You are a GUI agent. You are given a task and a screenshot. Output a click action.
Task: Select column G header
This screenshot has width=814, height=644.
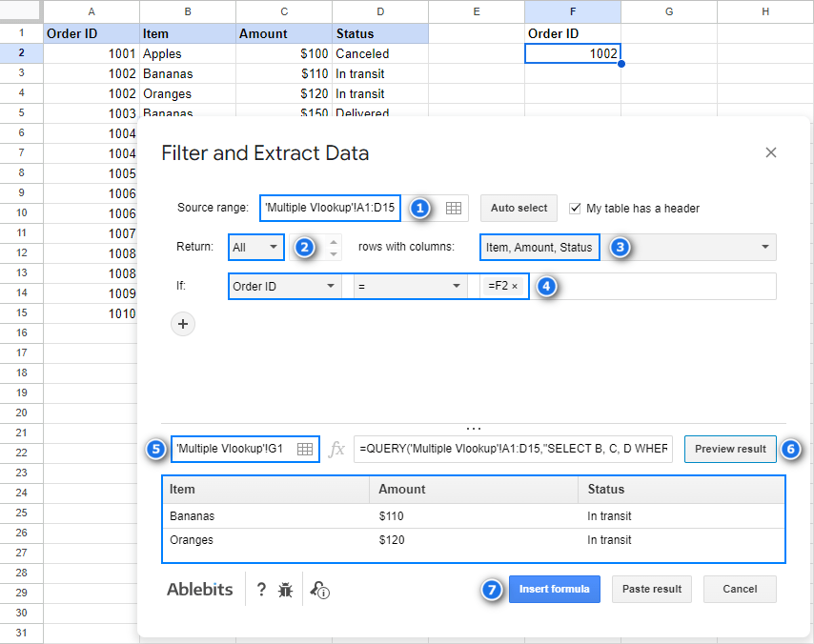point(669,11)
